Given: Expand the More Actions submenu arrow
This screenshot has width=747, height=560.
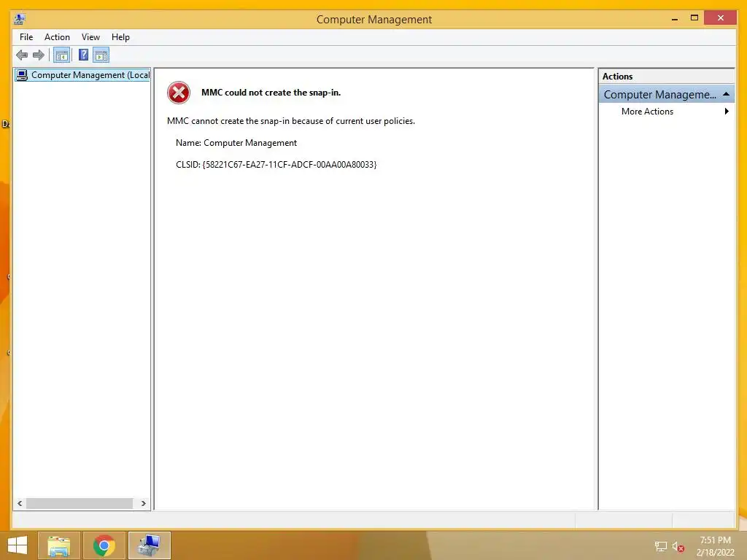Looking at the screenshot, I should coord(727,112).
